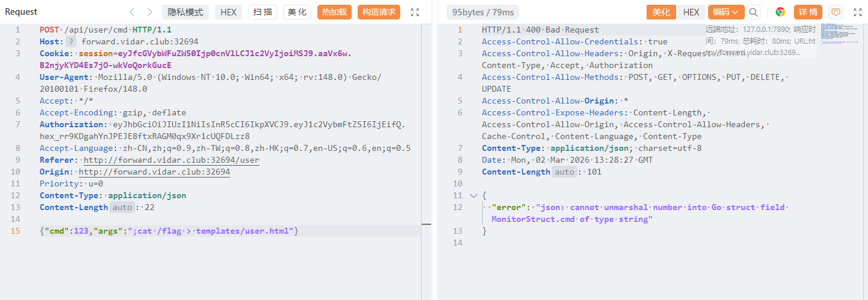Image resolution: width=868 pixels, height=300 pixels.
Task: Click the 美化 beautify button for request
Action: click(297, 12)
